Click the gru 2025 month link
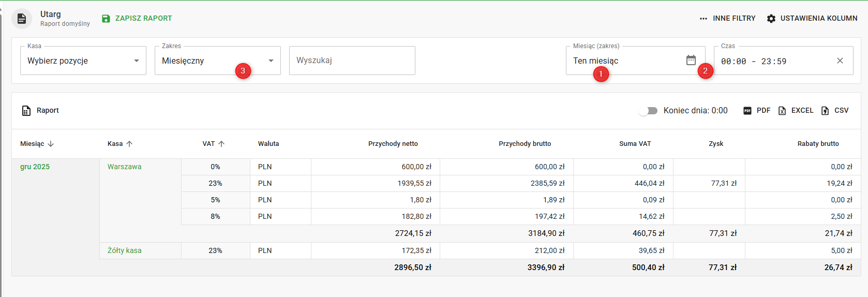This screenshot has width=868, height=297. coord(35,167)
